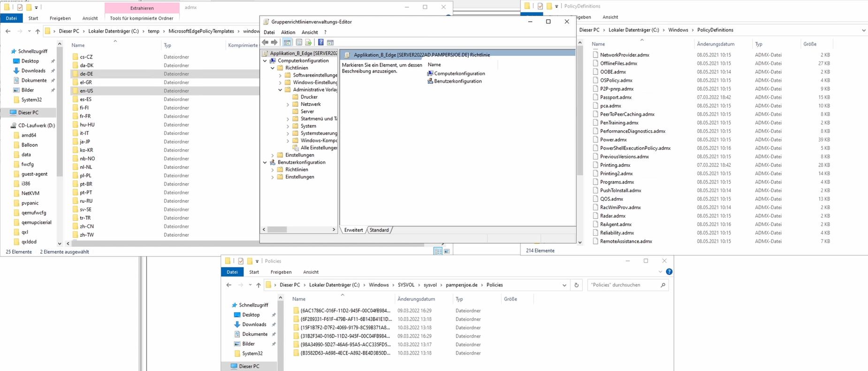Switch to the Standard tab in the editor
Screen dimensions: 868x371
(x=379, y=230)
